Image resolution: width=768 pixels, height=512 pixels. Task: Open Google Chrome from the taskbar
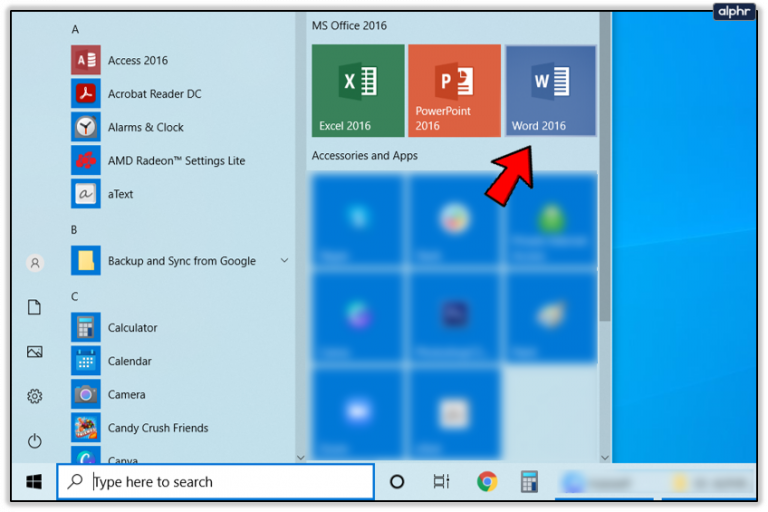pyautogui.click(x=487, y=482)
